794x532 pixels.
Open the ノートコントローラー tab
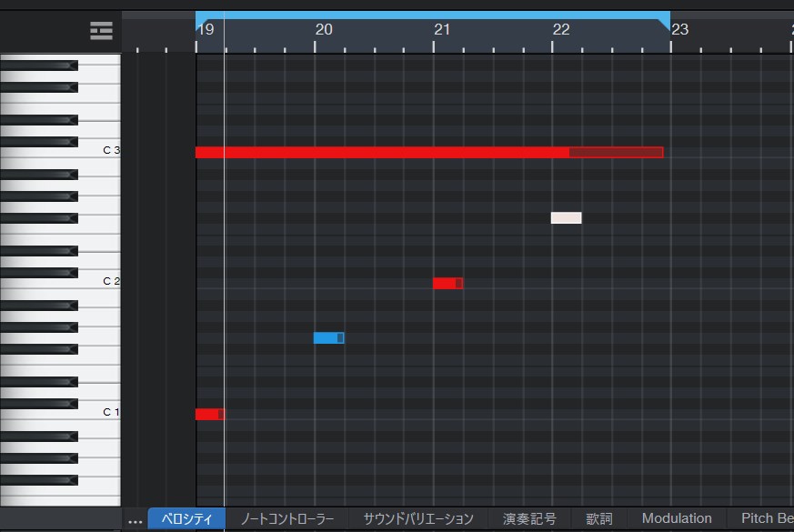[286, 519]
